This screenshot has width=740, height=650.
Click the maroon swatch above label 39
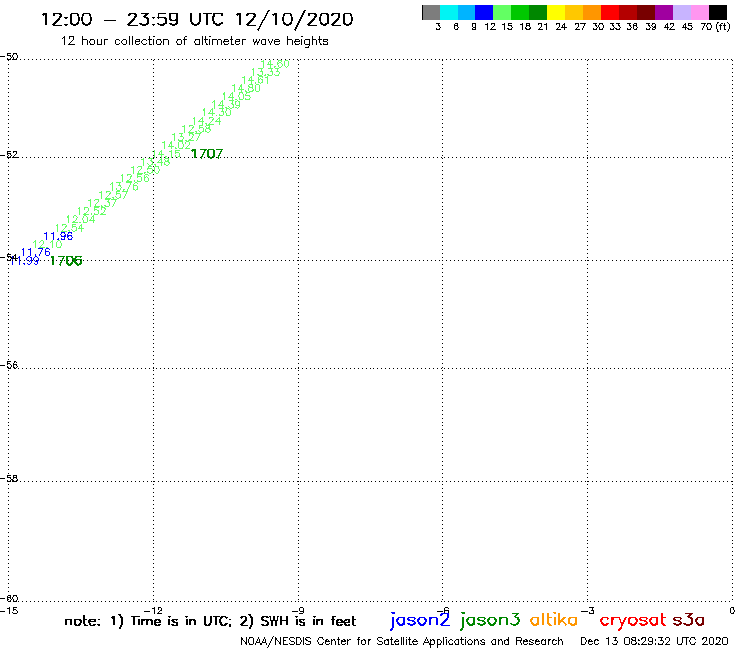(646, 12)
